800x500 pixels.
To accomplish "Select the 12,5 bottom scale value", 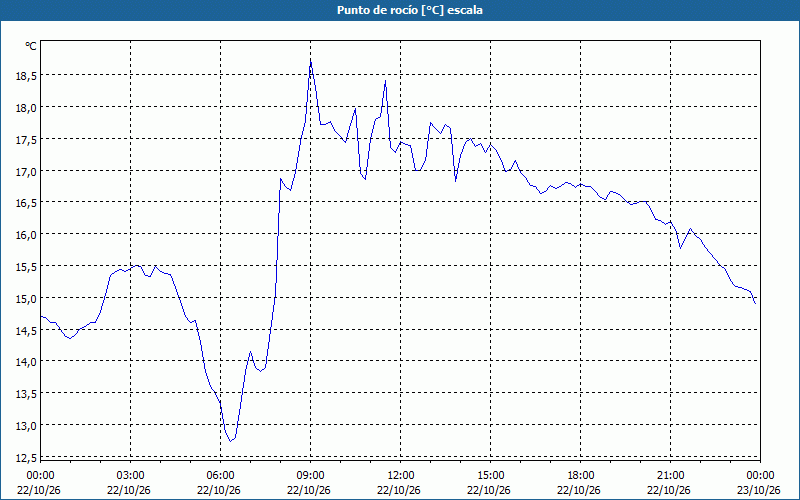I will (x=26, y=457).
